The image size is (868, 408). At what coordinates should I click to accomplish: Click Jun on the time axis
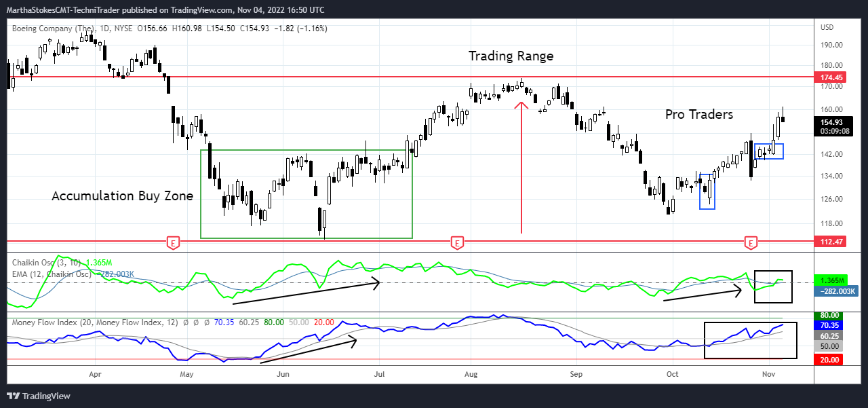pos(283,374)
